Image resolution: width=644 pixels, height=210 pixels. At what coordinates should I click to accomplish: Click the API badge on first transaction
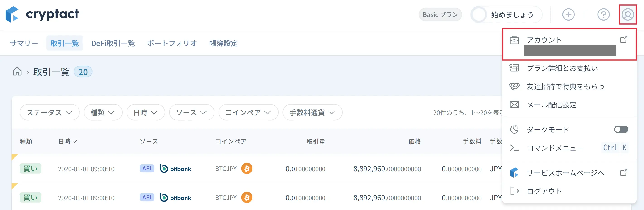pos(147,169)
